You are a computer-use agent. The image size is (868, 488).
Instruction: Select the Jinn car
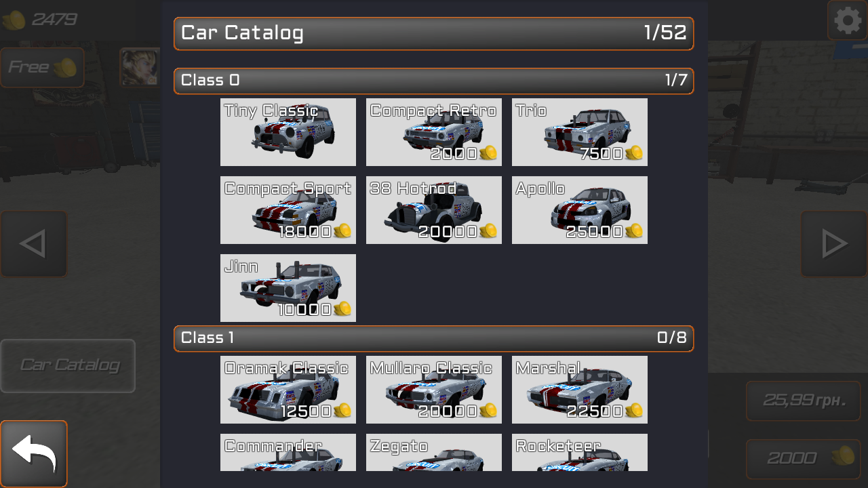coord(288,288)
